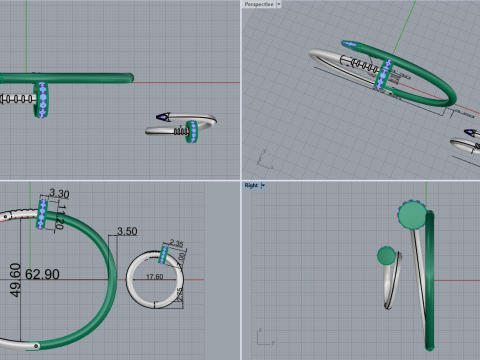480x360 pixels.
Task: Select the 11.20 dimension beside the bracelet head
Action: [60, 217]
